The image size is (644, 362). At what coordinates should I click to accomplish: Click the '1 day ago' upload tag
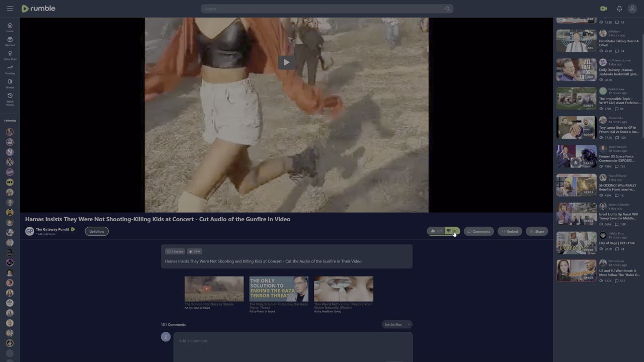click(x=175, y=251)
